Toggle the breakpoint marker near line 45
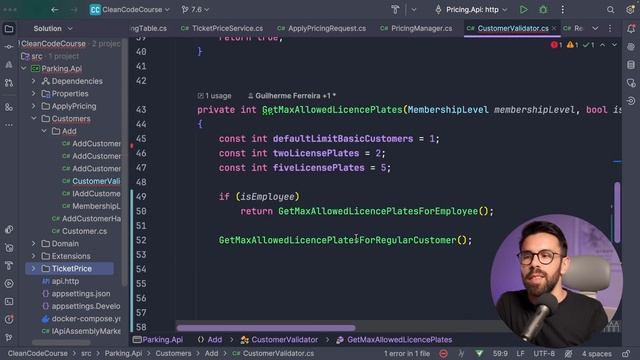This screenshot has height=360, width=640. (132, 146)
